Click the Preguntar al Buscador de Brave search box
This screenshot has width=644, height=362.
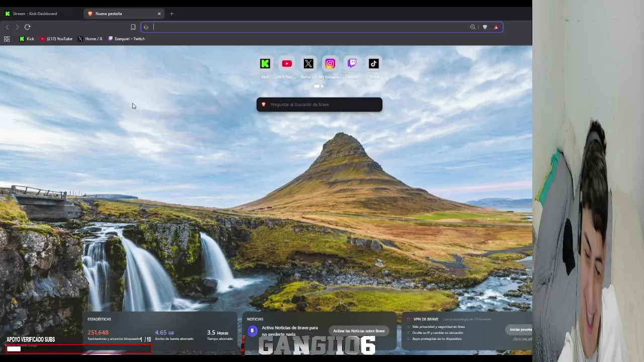(319, 105)
